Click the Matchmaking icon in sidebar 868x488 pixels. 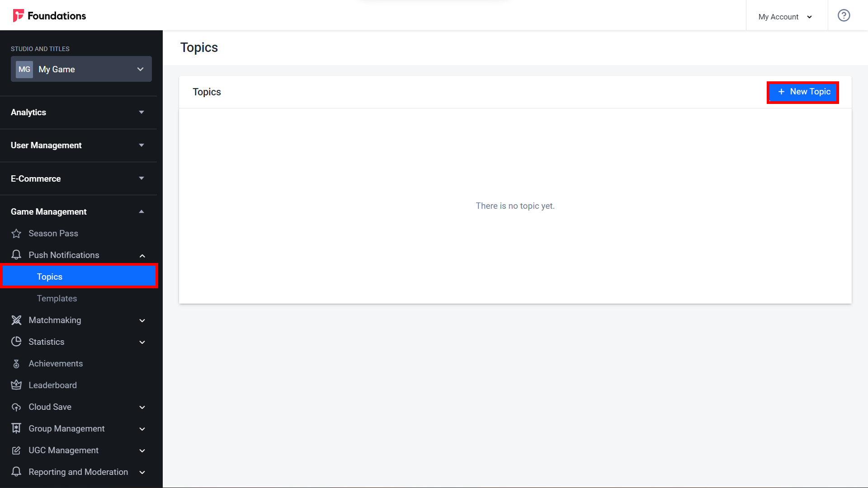click(x=16, y=320)
